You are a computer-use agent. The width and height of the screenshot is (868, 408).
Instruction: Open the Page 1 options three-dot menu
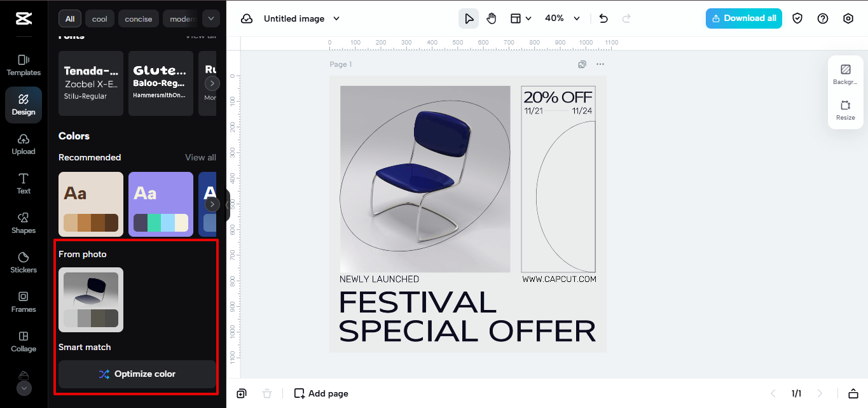click(599, 64)
